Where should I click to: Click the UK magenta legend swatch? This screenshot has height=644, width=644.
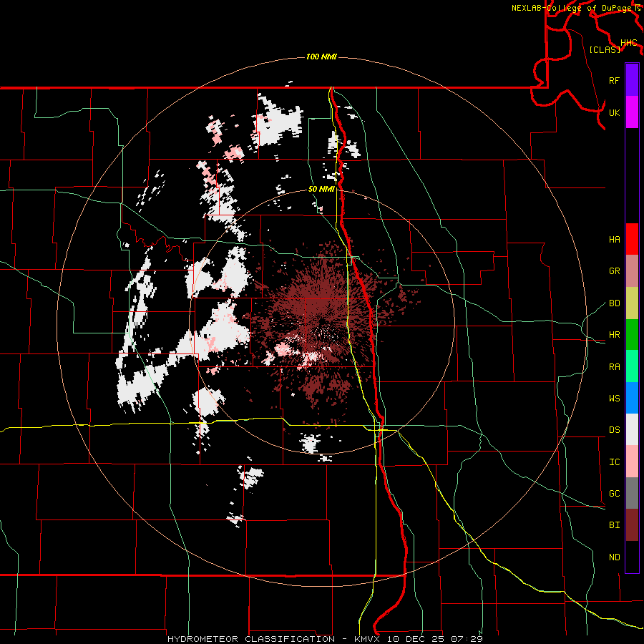point(632,112)
